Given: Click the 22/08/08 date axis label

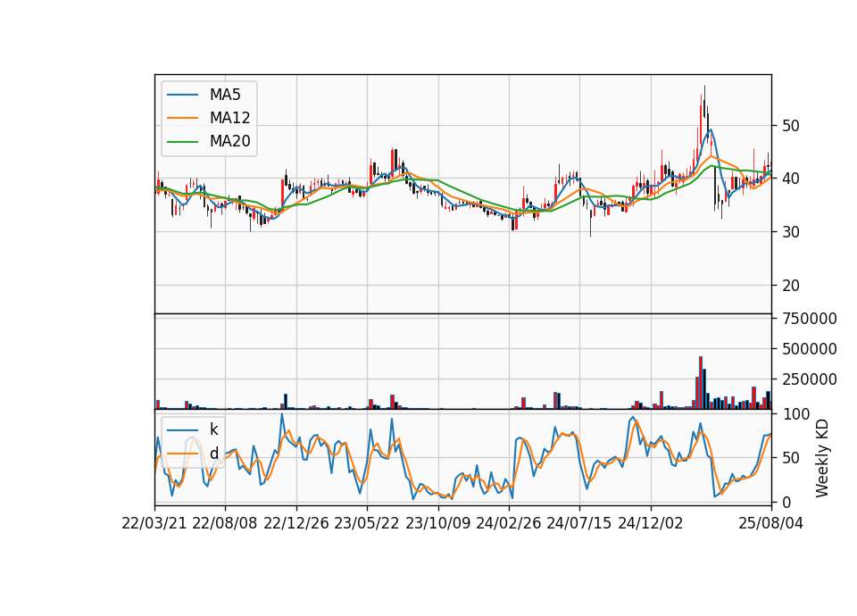Looking at the screenshot, I should tap(225, 523).
